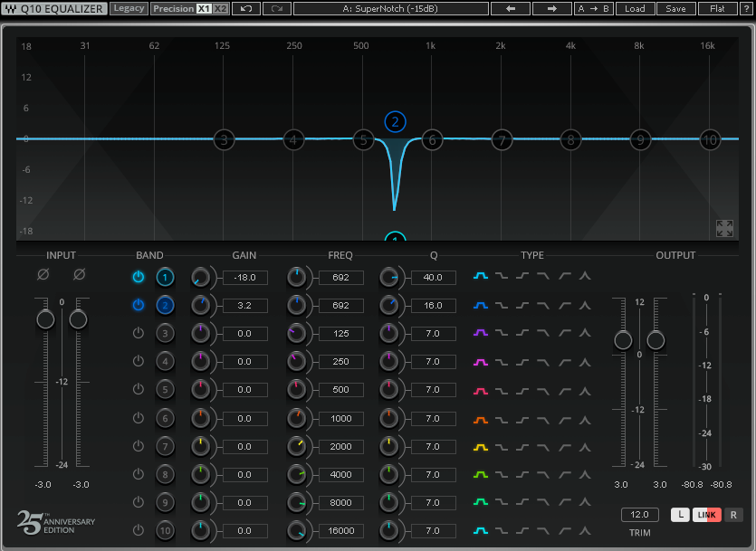
Task: Click band 10 frequency field showing 16000
Action: point(340,531)
